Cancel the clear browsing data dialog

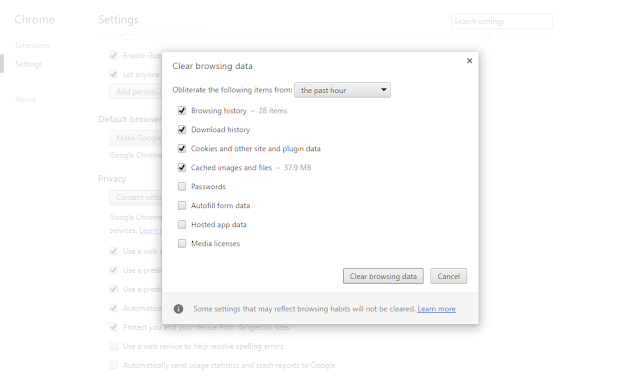coord(449,276)
